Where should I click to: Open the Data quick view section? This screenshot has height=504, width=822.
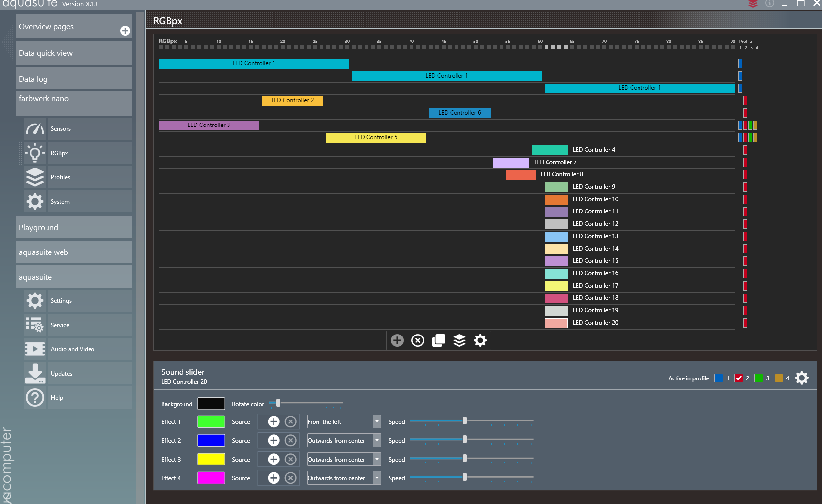(x=74, y=53)
